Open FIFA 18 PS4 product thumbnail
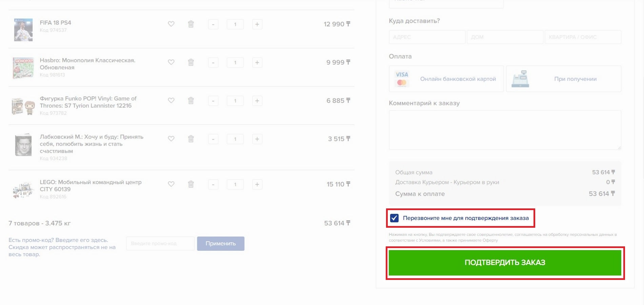Image resolution: width=644 pixels, height=305 pixels. (23, 30)
